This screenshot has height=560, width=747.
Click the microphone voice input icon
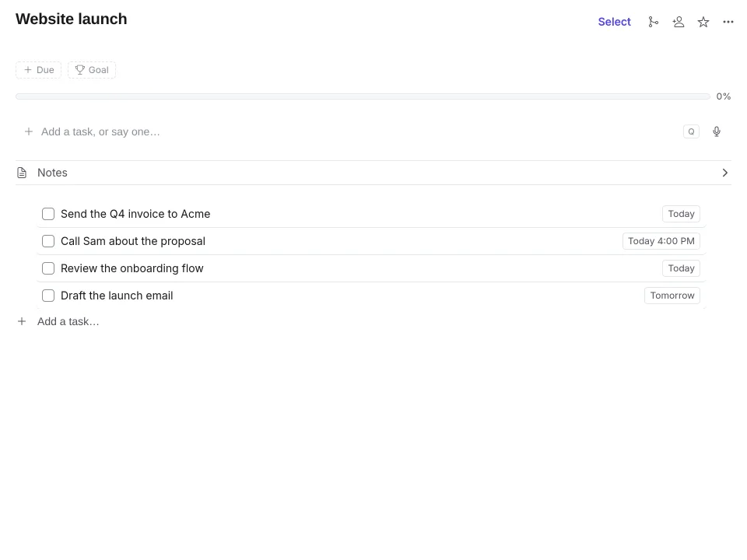717,131
